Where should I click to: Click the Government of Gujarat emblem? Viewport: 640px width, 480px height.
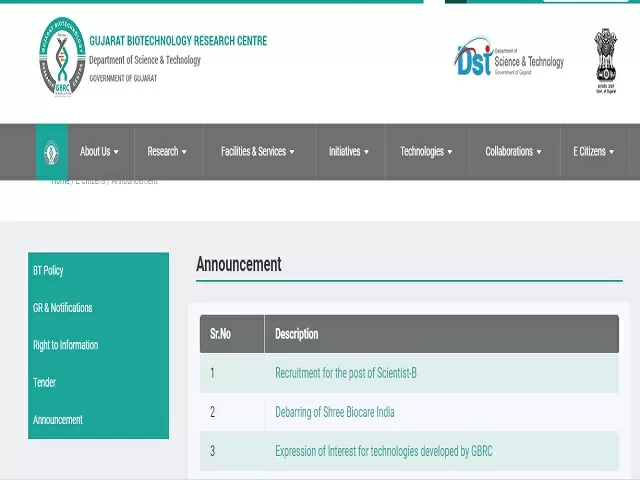[605, 58]
